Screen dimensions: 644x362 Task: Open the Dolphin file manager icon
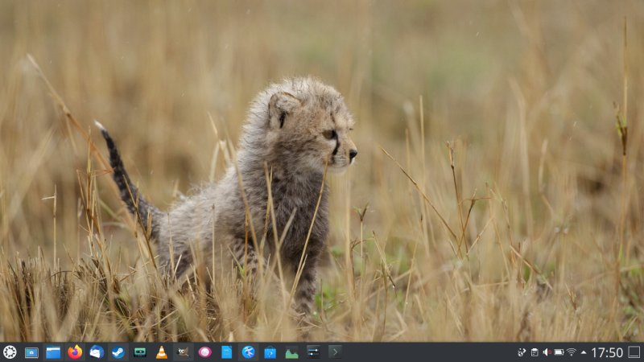(53, 352)
